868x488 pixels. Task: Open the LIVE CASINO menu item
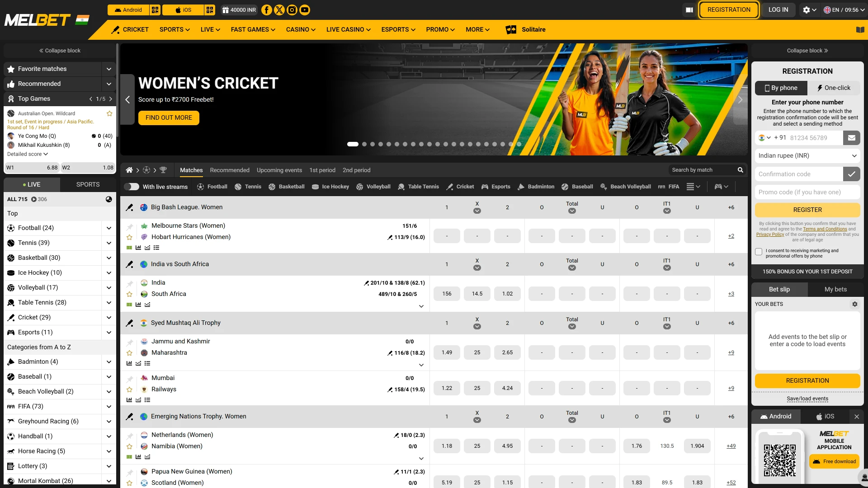(345, 29)
